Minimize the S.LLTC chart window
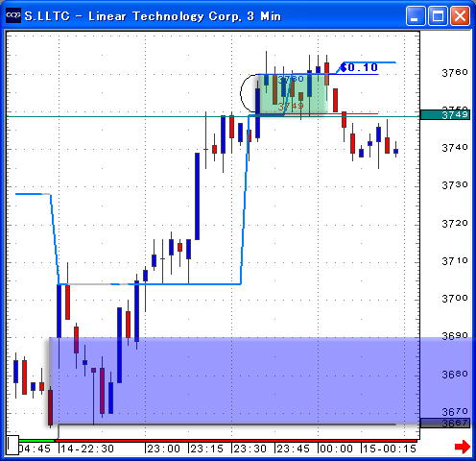 [416, 15]
